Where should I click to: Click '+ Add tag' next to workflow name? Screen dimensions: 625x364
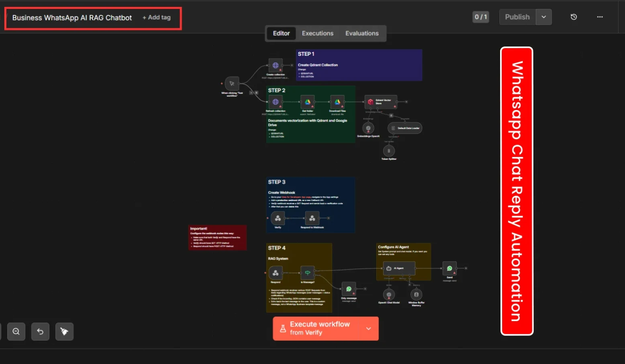(157, 18)
